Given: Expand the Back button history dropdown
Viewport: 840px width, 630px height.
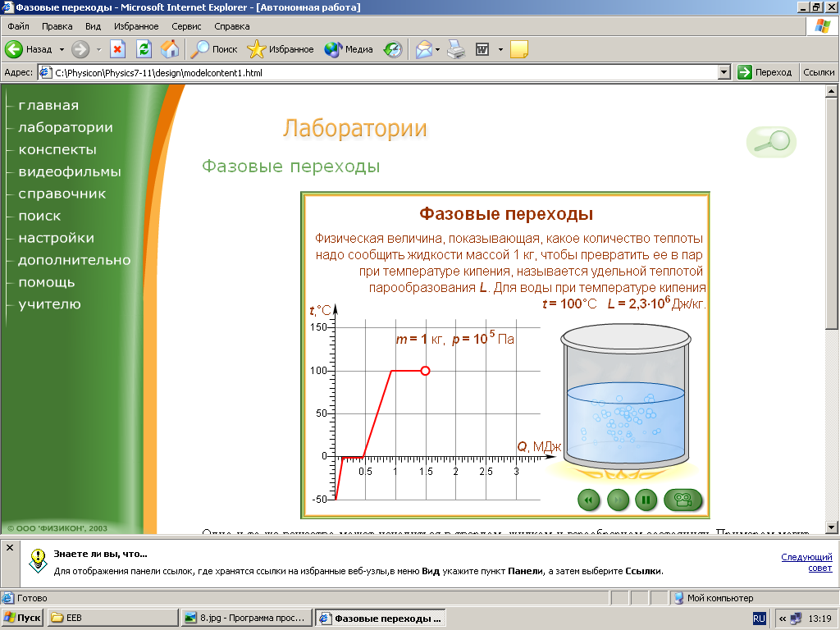Looking at the screenshot, I should pyautogui.click(x=62, y=49).
